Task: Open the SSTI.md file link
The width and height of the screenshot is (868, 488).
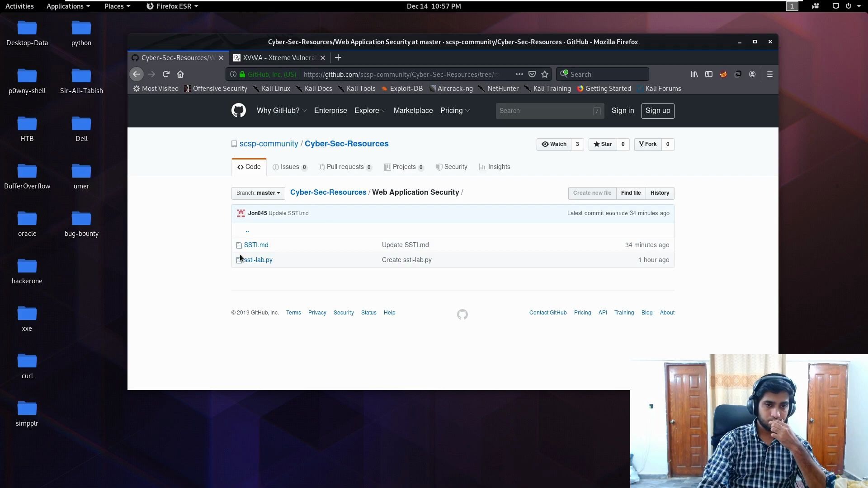Action: click(256, 245)
